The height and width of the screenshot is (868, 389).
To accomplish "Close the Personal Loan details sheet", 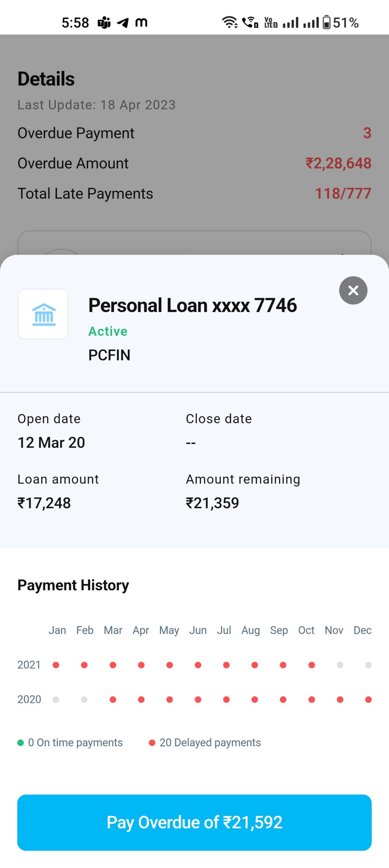I will pos(353,290).
